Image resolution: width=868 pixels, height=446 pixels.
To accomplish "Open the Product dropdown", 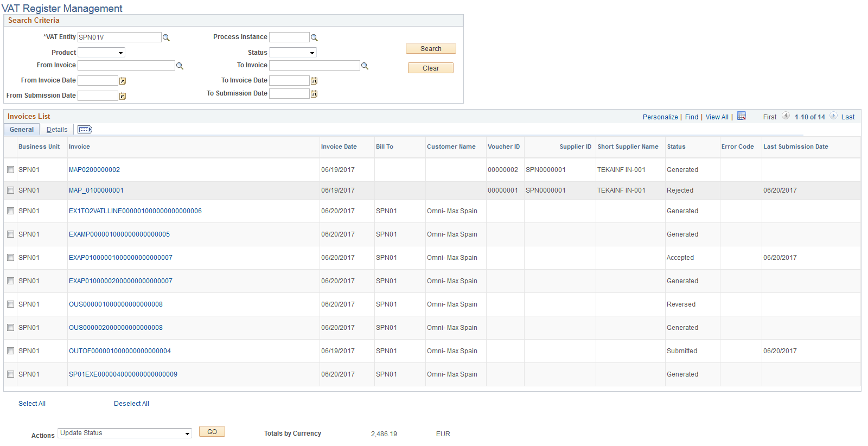I will point(101,53).
